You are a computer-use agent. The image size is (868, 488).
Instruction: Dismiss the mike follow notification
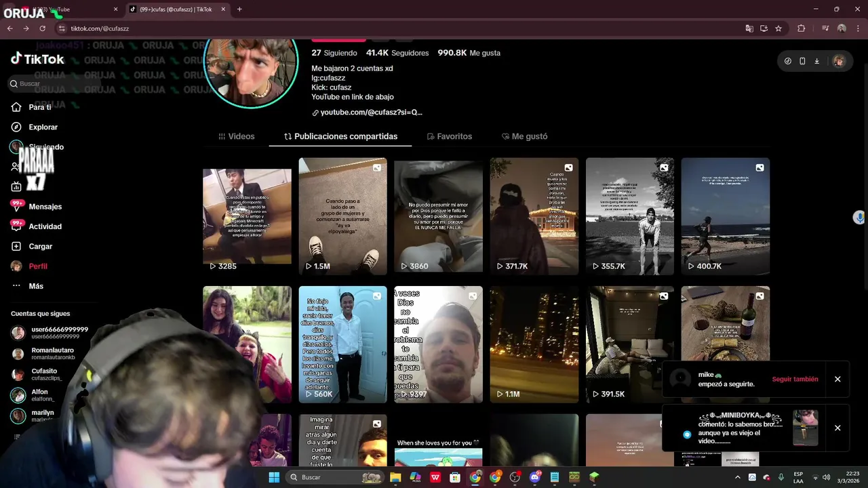click(837, 380)
